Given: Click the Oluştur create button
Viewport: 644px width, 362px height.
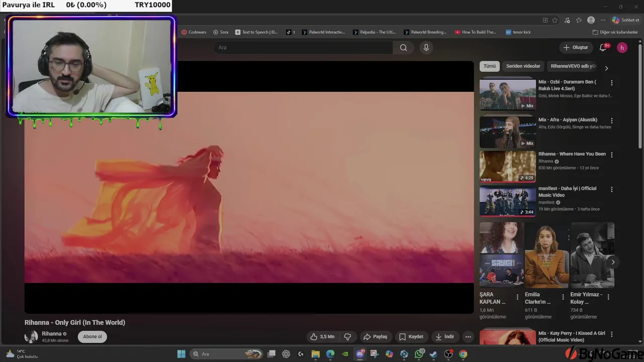Looking at the screenshot, I should (576, 47).
